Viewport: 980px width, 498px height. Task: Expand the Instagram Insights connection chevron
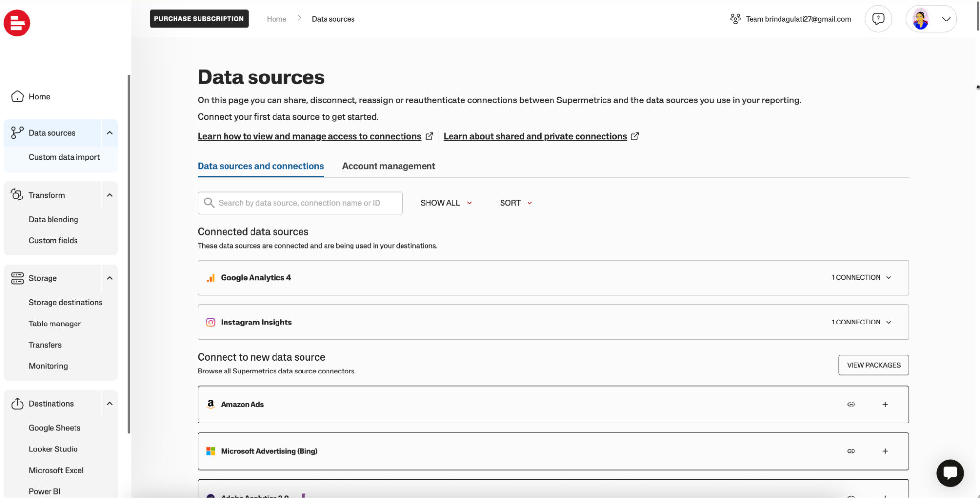pos(889,322)
